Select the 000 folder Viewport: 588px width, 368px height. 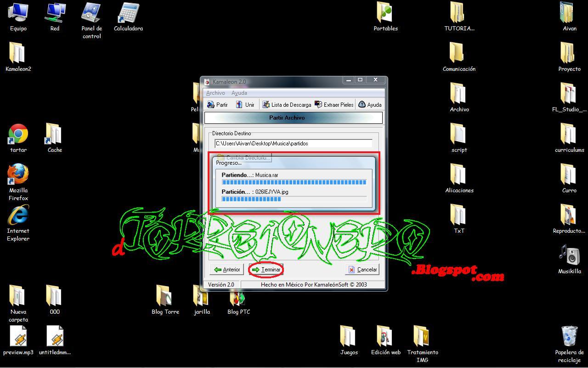55,300
